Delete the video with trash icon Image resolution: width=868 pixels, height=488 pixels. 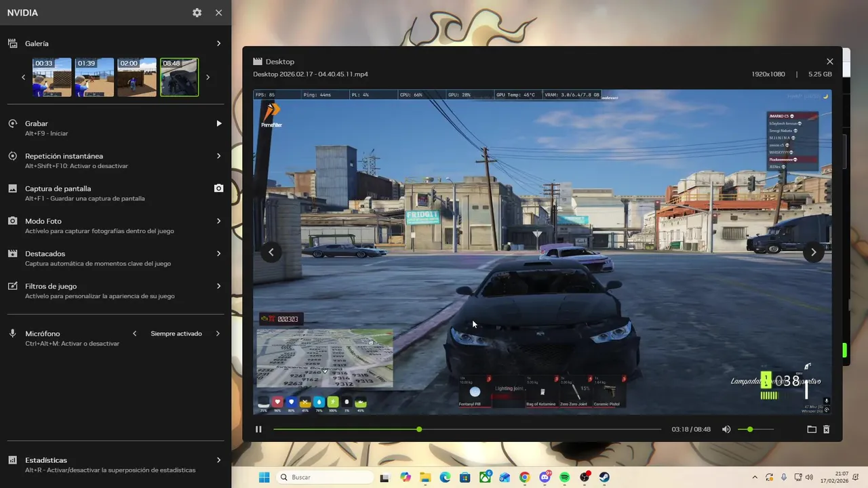click(x=827, y=429)
